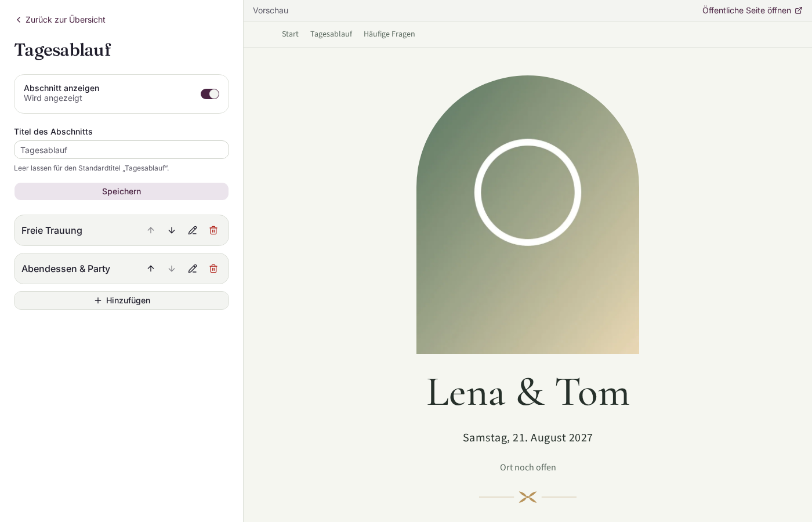Add a new entry with Hinzufügen
Screen dimensions: 812x522
121,300
